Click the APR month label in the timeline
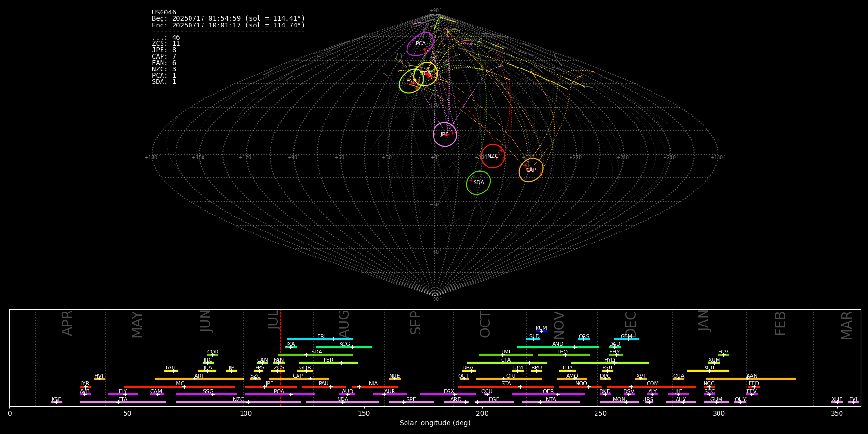The image size is (868, 434). 67,323
